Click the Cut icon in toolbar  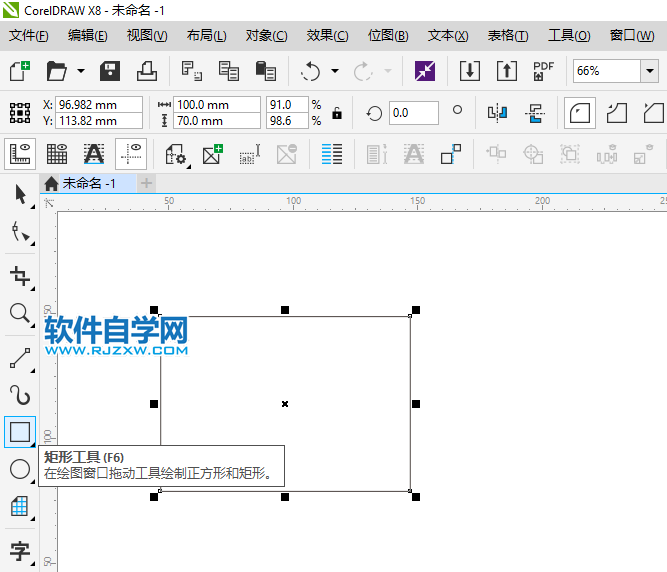point(191,71)
